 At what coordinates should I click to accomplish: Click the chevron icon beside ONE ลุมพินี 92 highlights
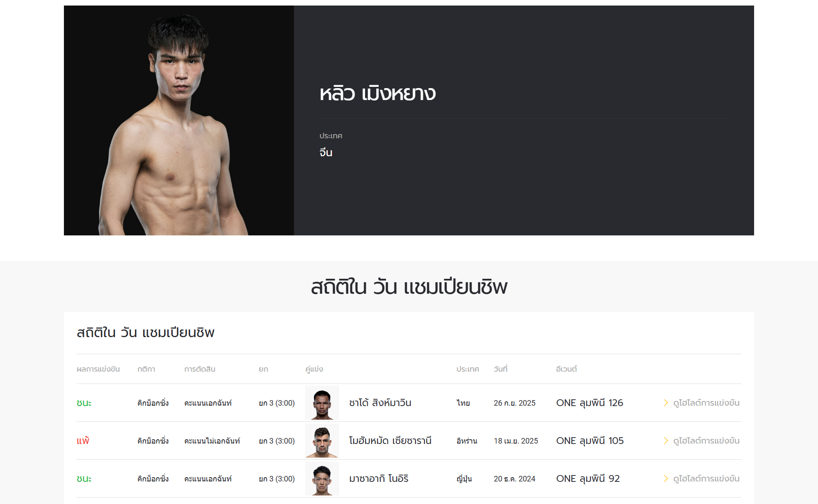pos(665,478)
